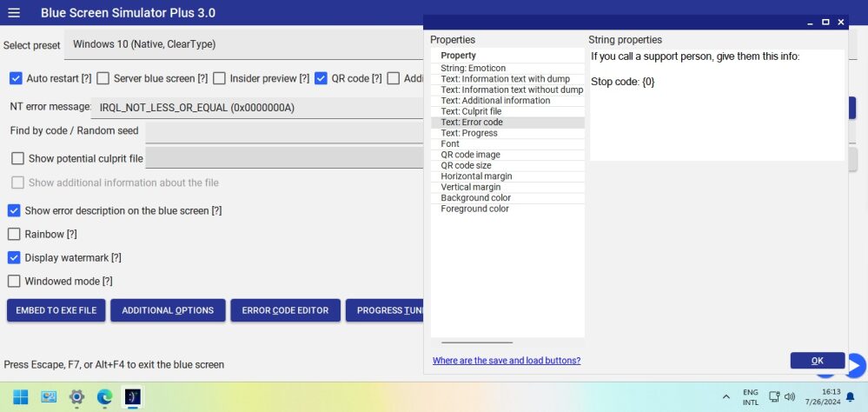Disable the Auto restart checkbox
868x412 pixels.
click(16, 78)
